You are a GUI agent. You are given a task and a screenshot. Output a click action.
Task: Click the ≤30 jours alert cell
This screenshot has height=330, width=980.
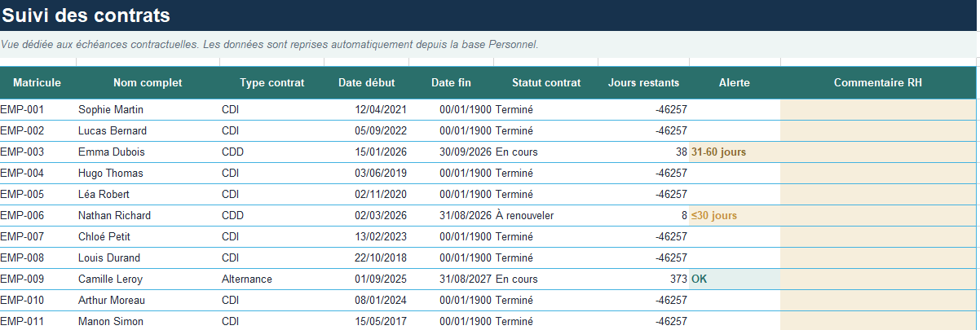735,215
